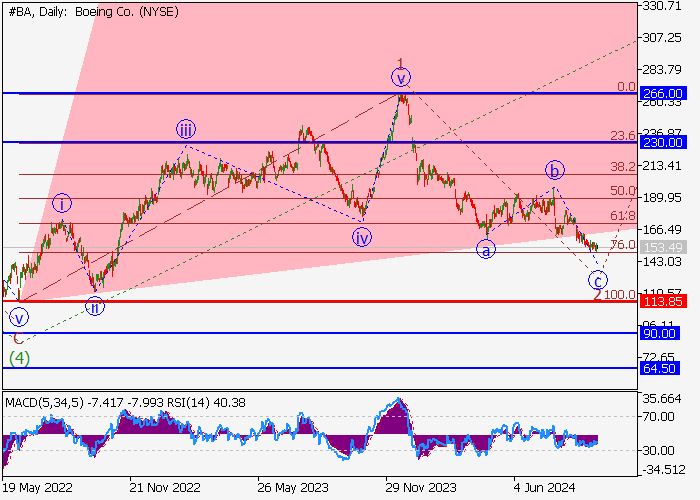This screenshot has height=500, width=700.
Task: Click the circled wave label 'ii'
Action: (95, 307)
